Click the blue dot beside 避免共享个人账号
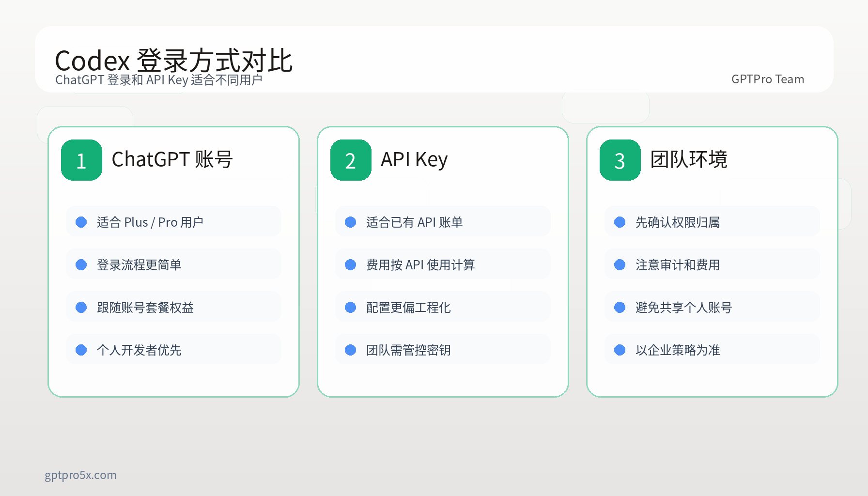Screen dimensions: 868x496 (620, 307)
